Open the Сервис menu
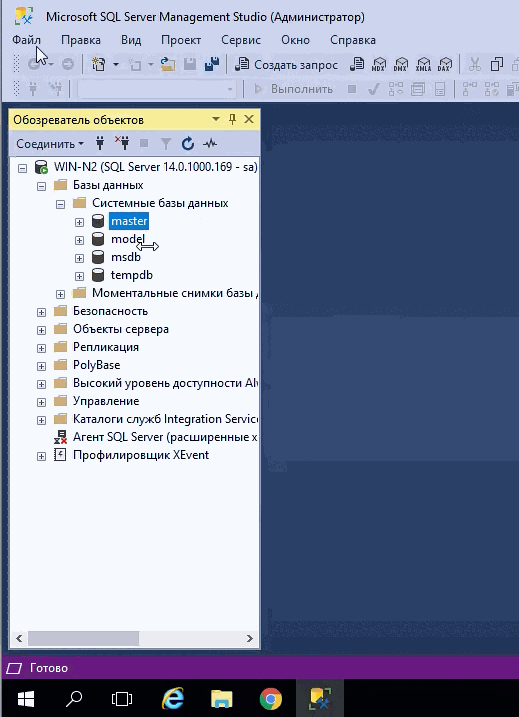The height and width of the screenshot is (717, 519). [241, 40]
